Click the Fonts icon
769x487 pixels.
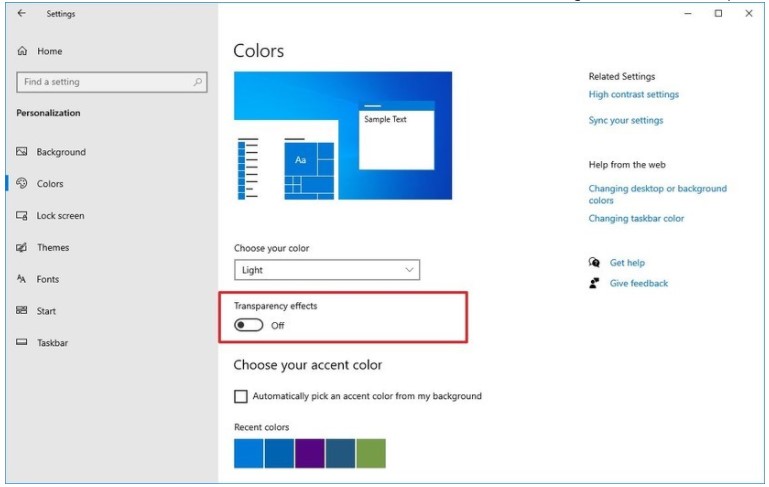(x=22, y=279)
